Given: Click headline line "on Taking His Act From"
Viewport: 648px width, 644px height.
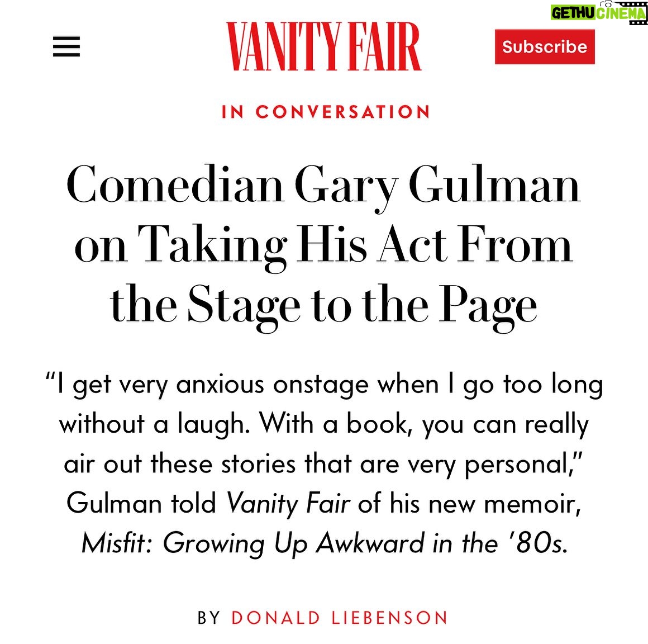Looking at the screenshot, I should point(323,248).
